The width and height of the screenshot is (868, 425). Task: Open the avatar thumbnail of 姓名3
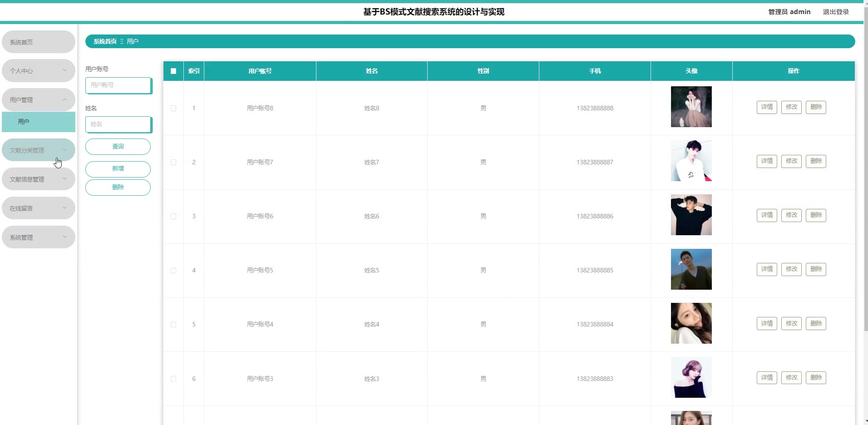tap(691, 377)
